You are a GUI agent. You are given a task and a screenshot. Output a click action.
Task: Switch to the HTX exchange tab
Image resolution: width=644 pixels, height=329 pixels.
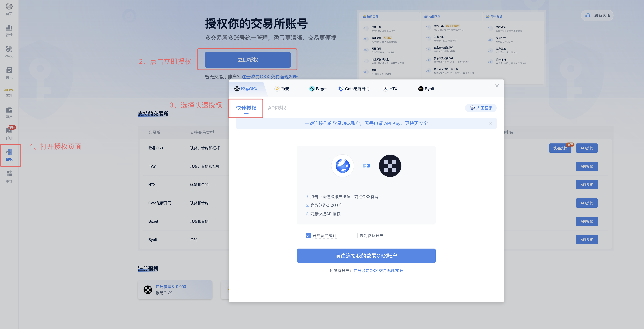tap(390, 89)
